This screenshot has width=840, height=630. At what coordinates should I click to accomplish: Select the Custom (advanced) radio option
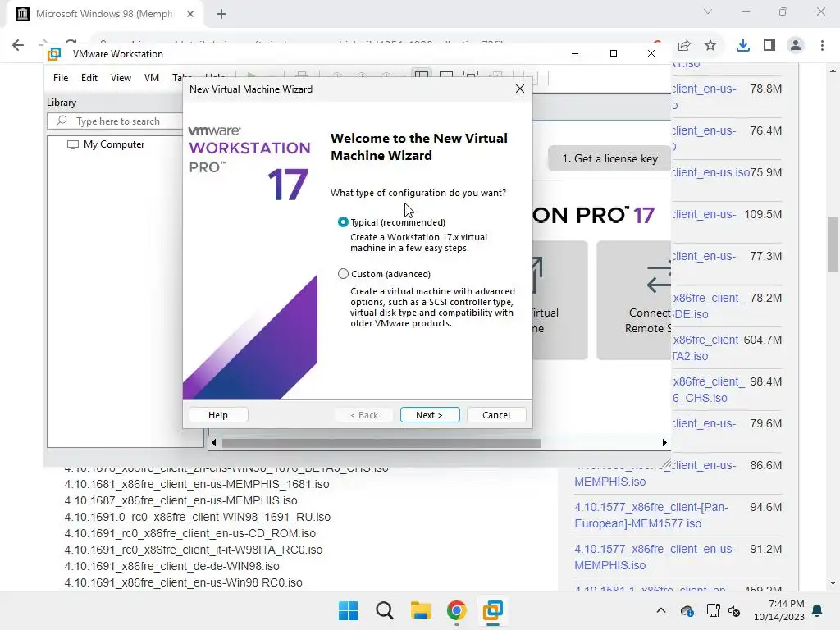(x=343, y=274)
